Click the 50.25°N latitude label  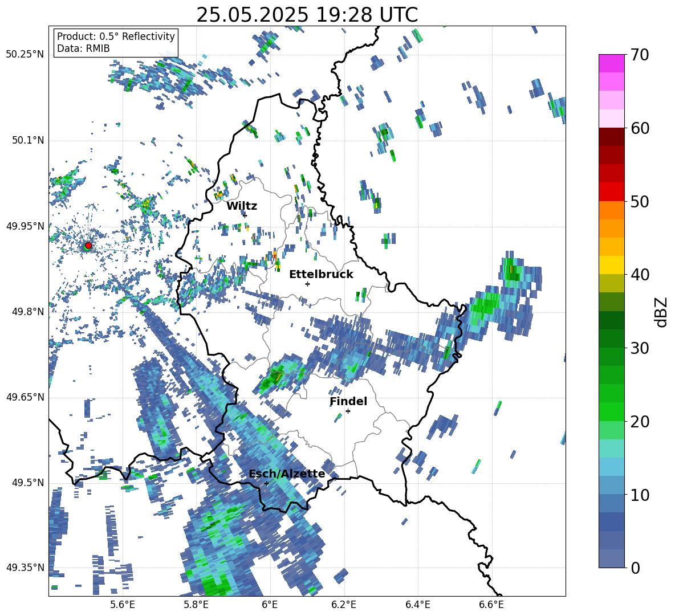25,55
